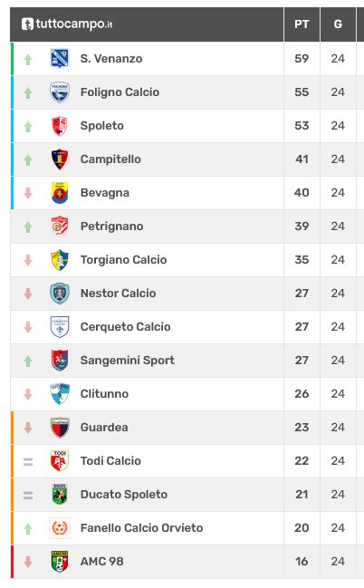Click the Bevagna team crest
The height and width of the screenshot is (588, 364).
pyautogui.click(x=60, y=193)
